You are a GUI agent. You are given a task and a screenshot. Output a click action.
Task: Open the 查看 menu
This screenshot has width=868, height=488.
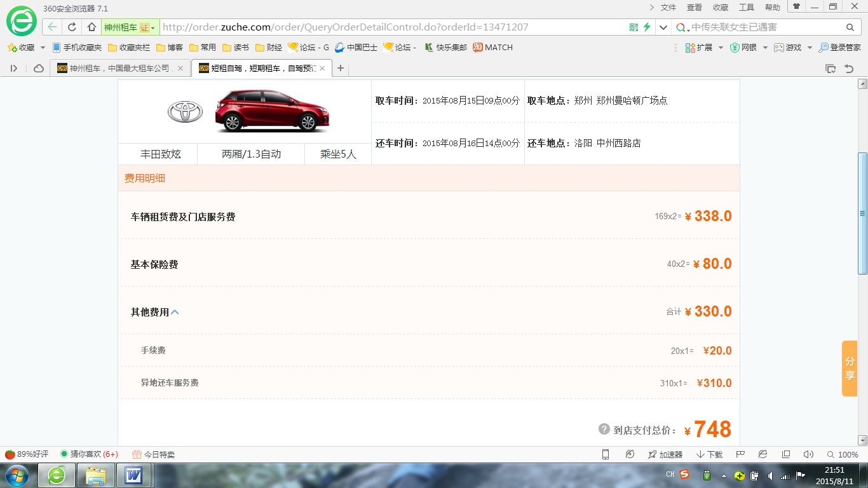(695, 8)
